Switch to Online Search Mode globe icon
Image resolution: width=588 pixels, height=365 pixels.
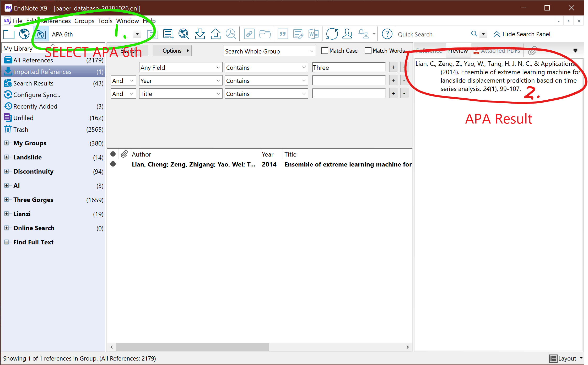coord(24,34)
